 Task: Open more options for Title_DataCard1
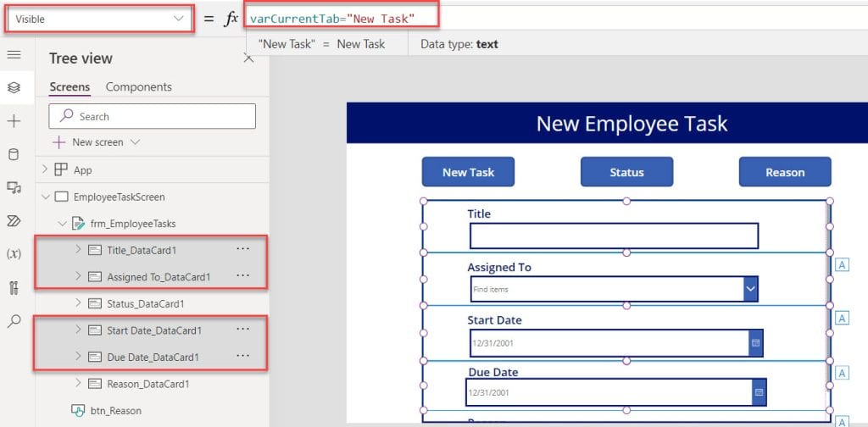tap(242, 249)
